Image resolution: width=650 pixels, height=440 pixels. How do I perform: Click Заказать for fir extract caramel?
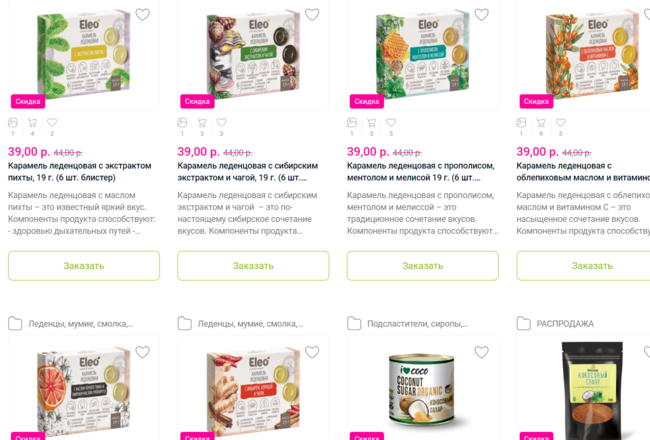pos(84,266)
